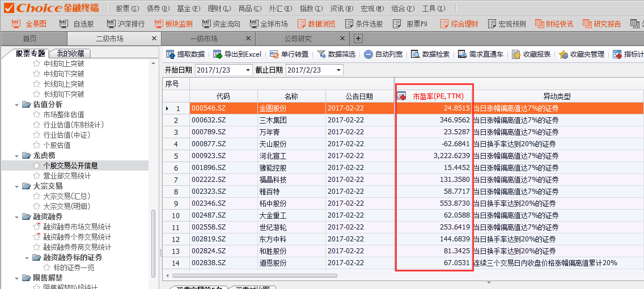This screenshot has width=644, height=289.
Task: Open the 工具(X) menu
Action: click(434, 8)
